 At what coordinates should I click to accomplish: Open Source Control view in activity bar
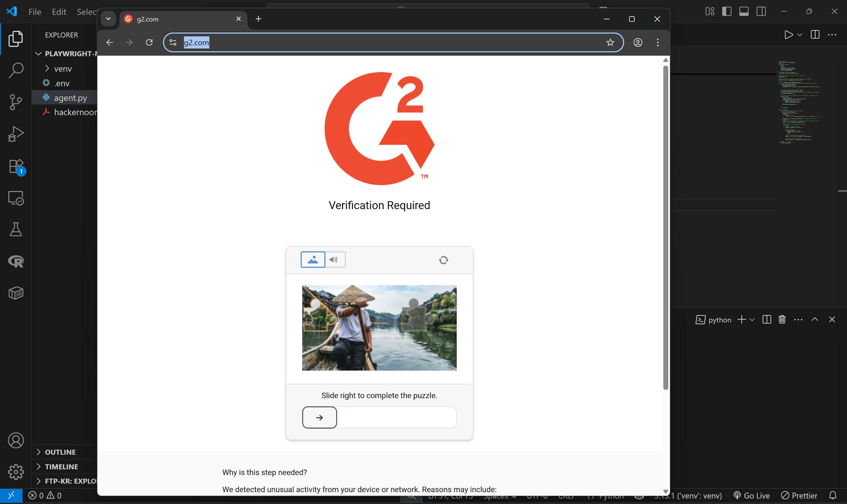click(x=16, y=102)
